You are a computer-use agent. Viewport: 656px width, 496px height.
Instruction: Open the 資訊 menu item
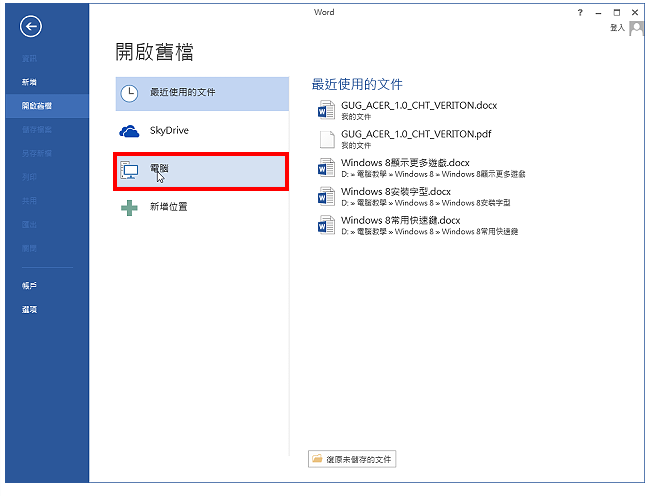point(29,59)
